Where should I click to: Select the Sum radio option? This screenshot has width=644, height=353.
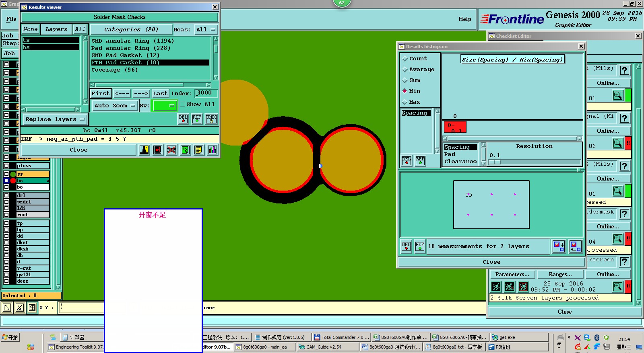tap(405, 80)
